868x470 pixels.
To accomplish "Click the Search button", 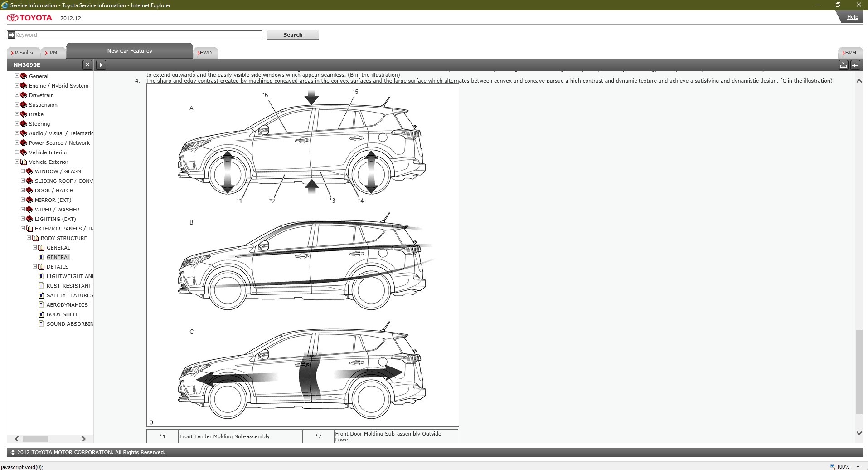I will 292,35.
